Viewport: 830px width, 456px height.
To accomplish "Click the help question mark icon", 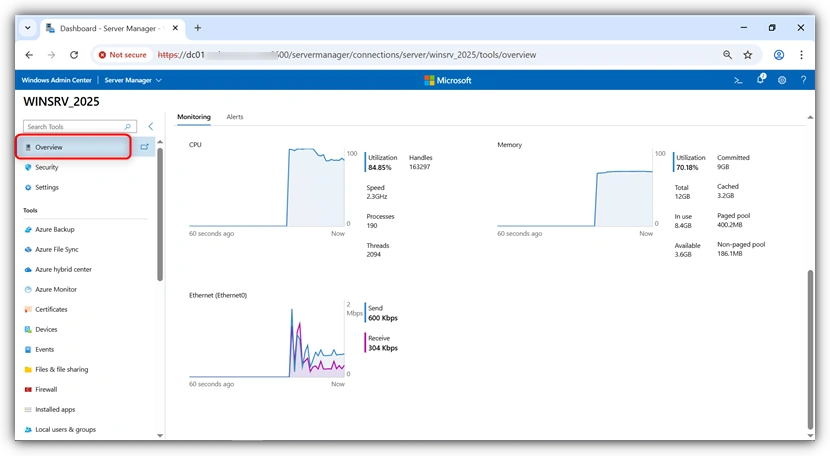I will click(804, 80).
